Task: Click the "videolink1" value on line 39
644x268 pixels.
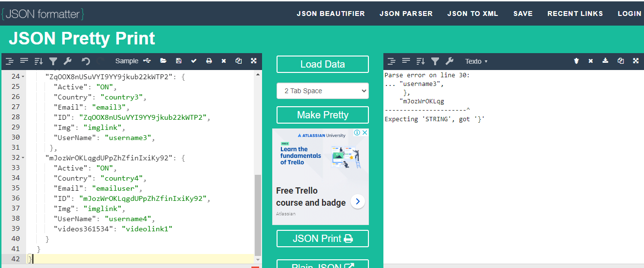Action: coord(147,228)
